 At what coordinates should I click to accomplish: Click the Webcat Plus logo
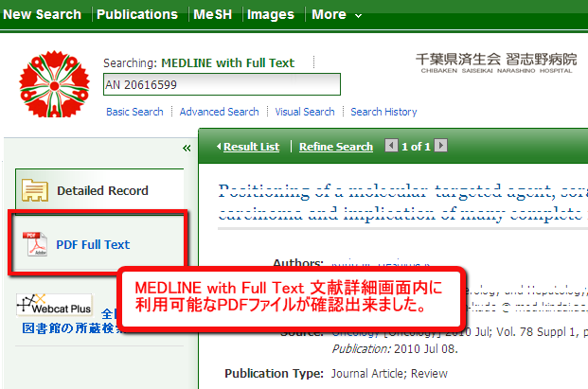(54, 305)
